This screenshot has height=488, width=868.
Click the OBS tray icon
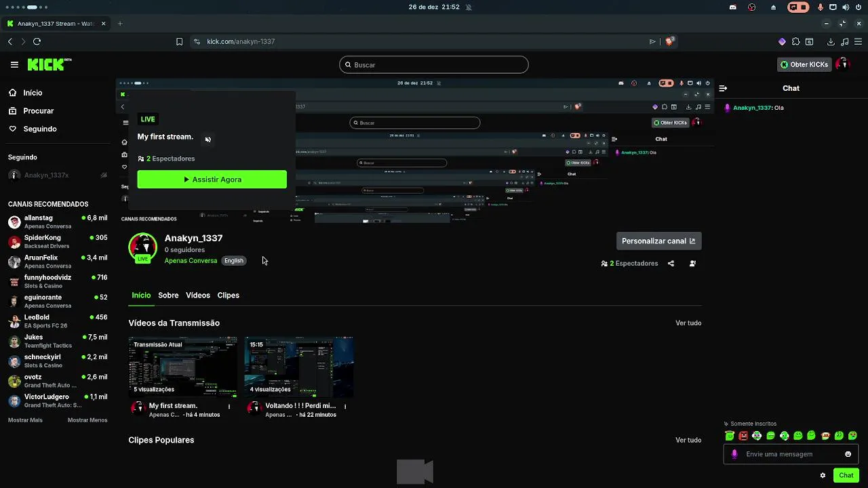(x=752, y=7)
